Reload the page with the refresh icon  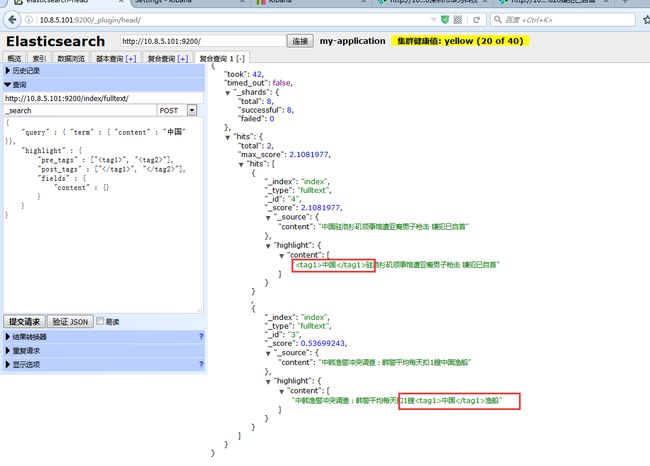476,19
